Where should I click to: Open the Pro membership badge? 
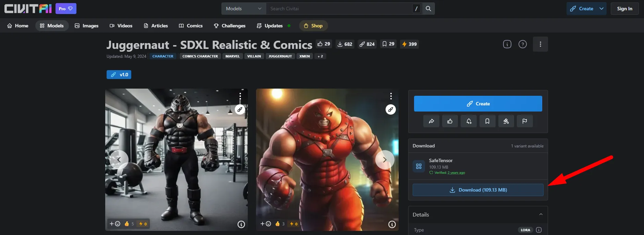(x=66, y=9)
